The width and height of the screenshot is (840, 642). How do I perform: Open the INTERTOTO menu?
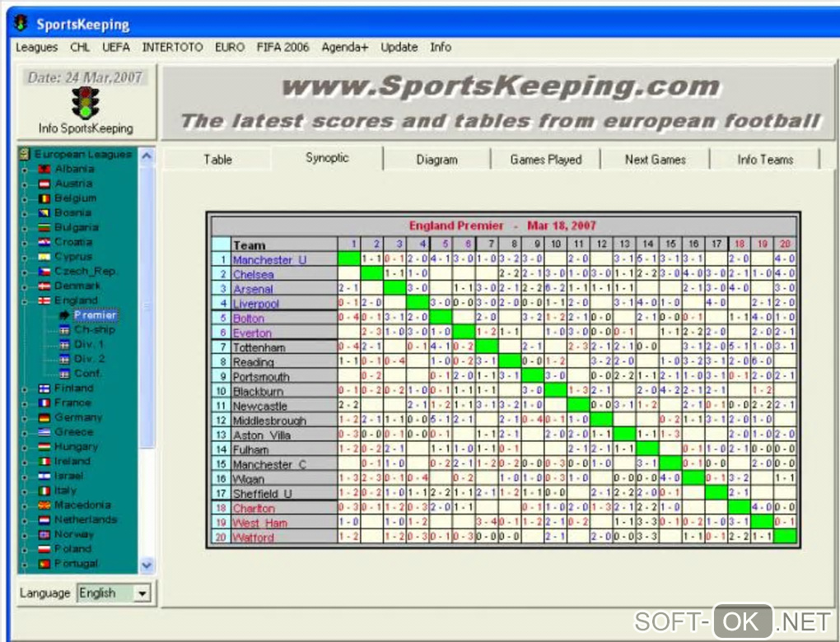[x=172, y=47]
